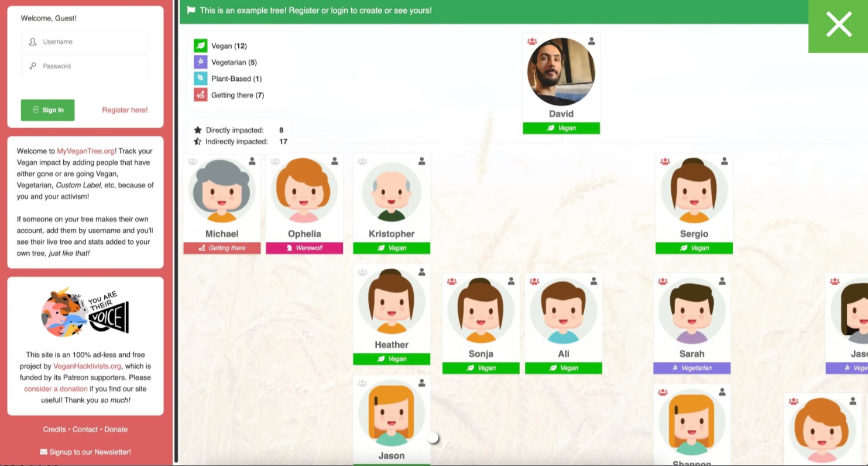
Task: Click the person icon on Jason's card
Action: point(422,383)
